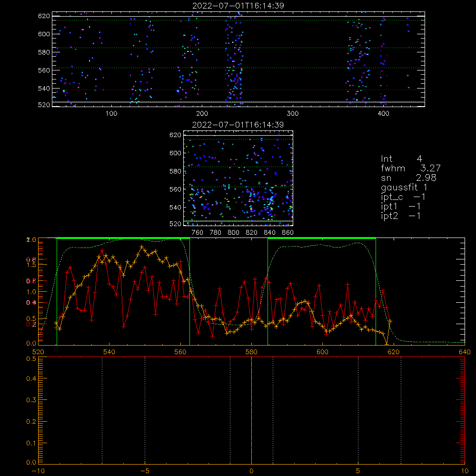Click the green vertical line near 615
Viewport: 476px width, 476px height.
tap(376, 291)
